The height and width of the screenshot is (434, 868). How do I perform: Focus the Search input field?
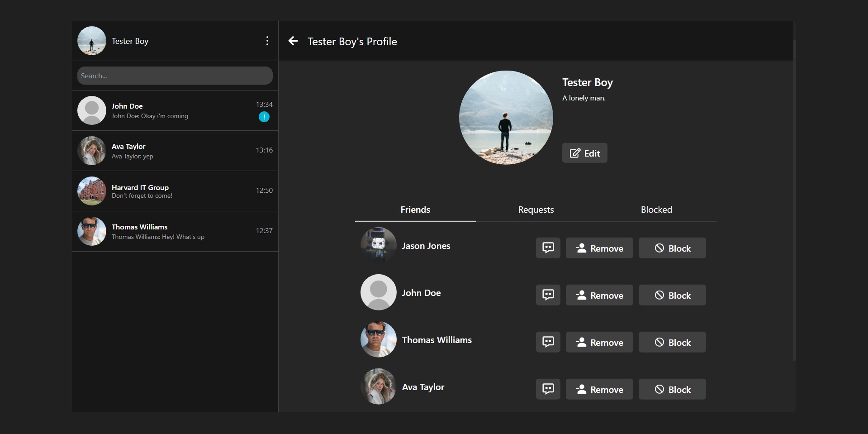[175, 76]
